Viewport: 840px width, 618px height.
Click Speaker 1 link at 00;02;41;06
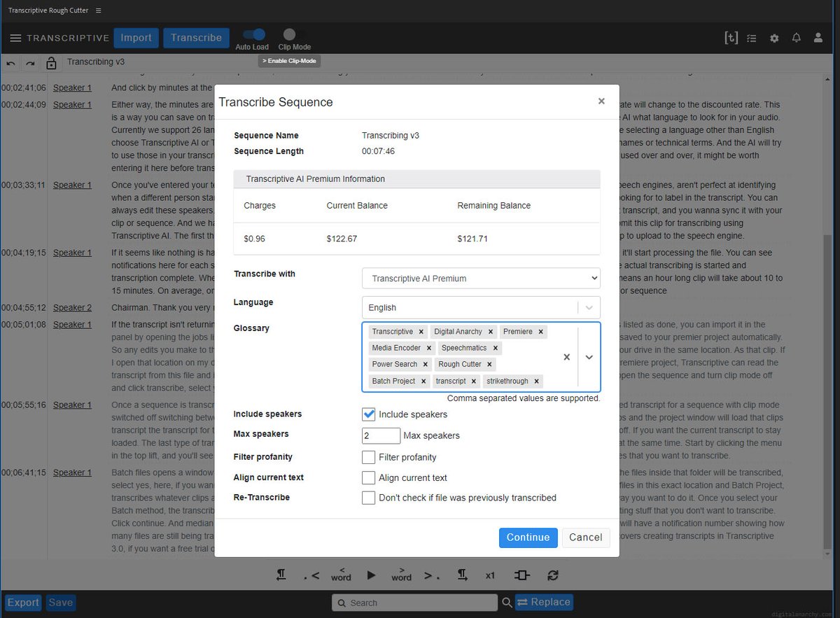coord(72,88)
